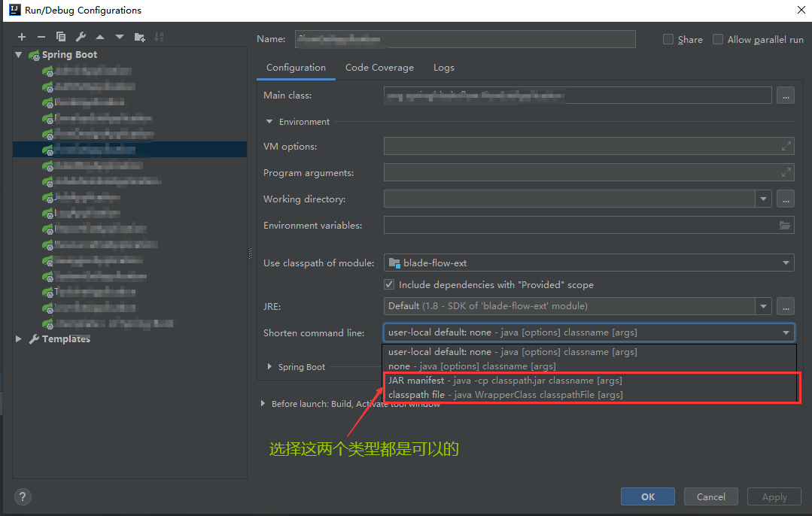Image resolution: width=812 pixels, height=516 pixels.
Task: Click the help question mark icon
Action: [23, 496]
